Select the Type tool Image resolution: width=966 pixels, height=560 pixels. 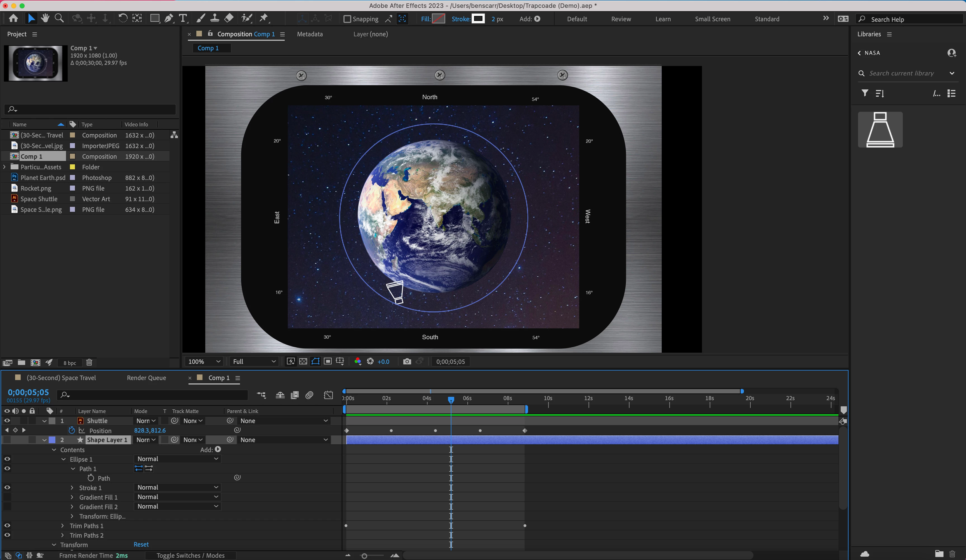tap(183, 18)
